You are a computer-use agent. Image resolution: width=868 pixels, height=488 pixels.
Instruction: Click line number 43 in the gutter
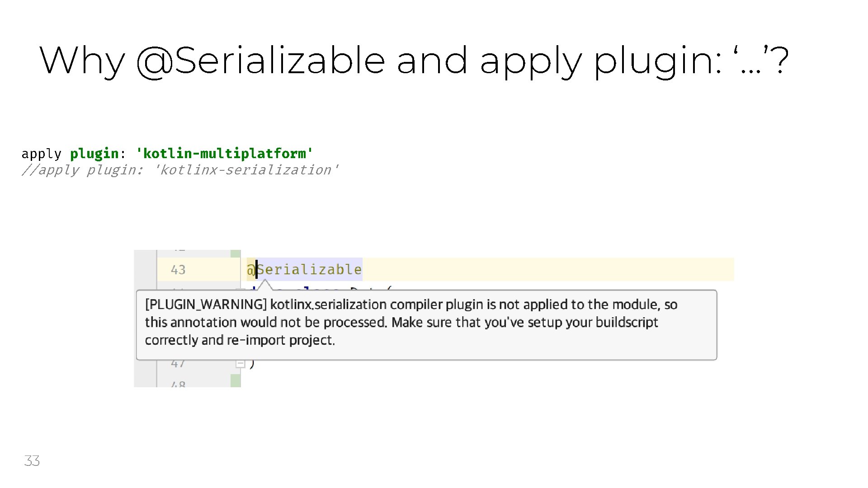pos(178,270)
